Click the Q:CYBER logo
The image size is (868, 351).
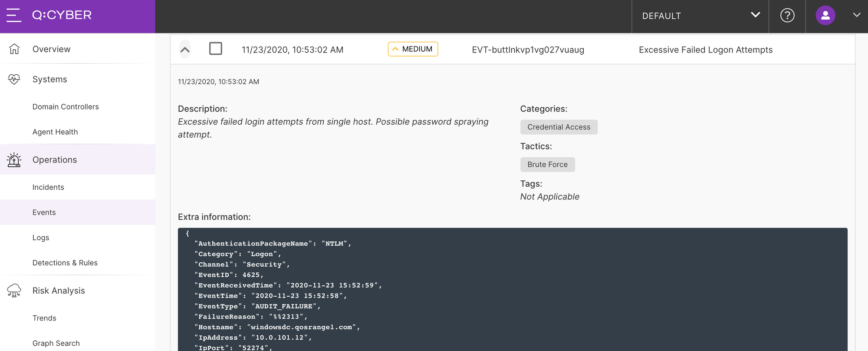[x=62, y=15]
